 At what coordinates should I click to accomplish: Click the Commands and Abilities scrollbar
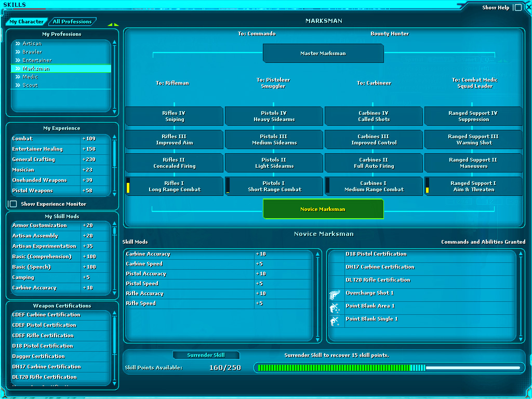[x=521, y=297]
